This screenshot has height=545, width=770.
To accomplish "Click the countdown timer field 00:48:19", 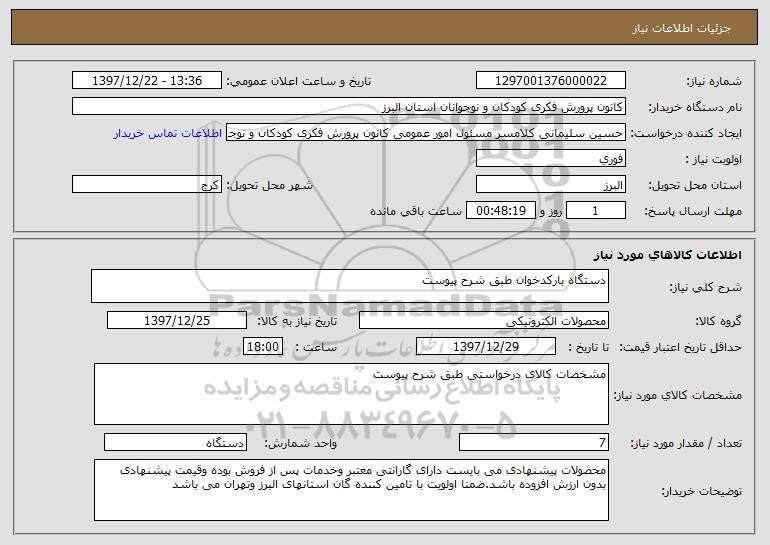I will coord(500,211).
